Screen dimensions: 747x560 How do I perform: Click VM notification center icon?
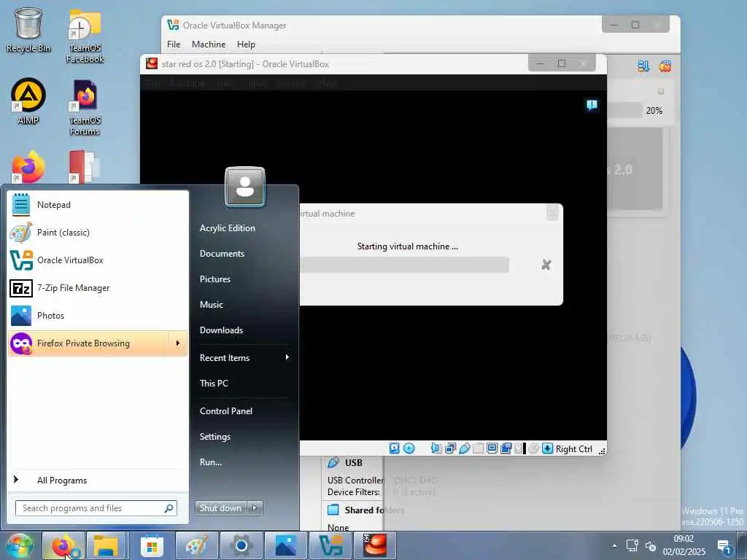click(x=592, y=105)
